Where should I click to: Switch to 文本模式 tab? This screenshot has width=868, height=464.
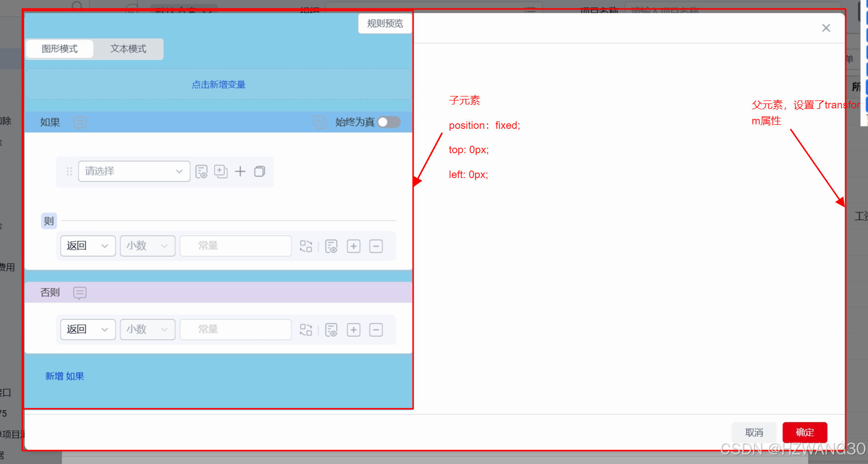128,49
